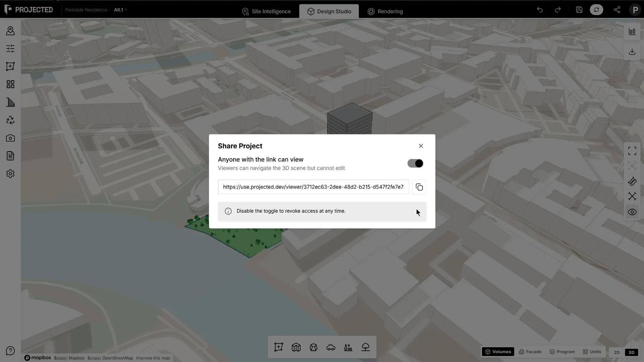This screenshot has height=362, width=644.
Task: Switch to Site Intelligence tab
Action: [x=266, y=11]
